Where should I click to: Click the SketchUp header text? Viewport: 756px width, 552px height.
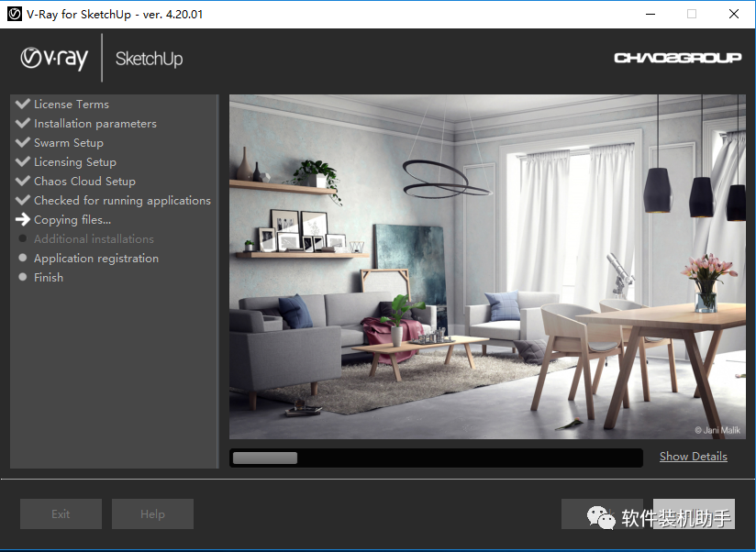tap(149, 59)
